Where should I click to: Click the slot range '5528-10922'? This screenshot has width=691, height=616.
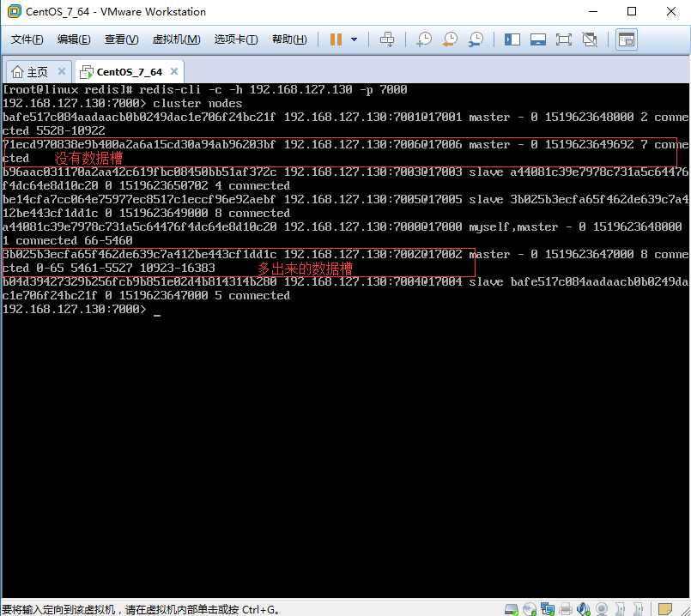(x=70, y=130)
